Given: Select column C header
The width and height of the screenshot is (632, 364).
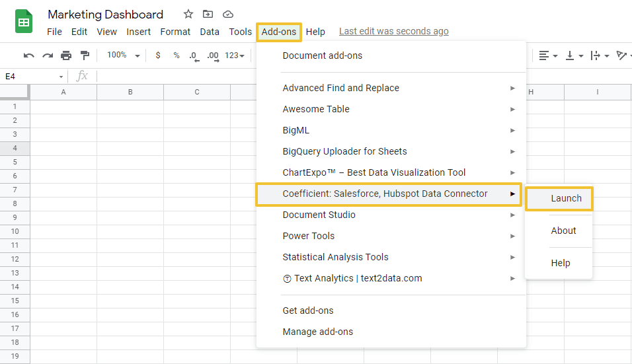Looking at the screenshot, I should [197, 92].
